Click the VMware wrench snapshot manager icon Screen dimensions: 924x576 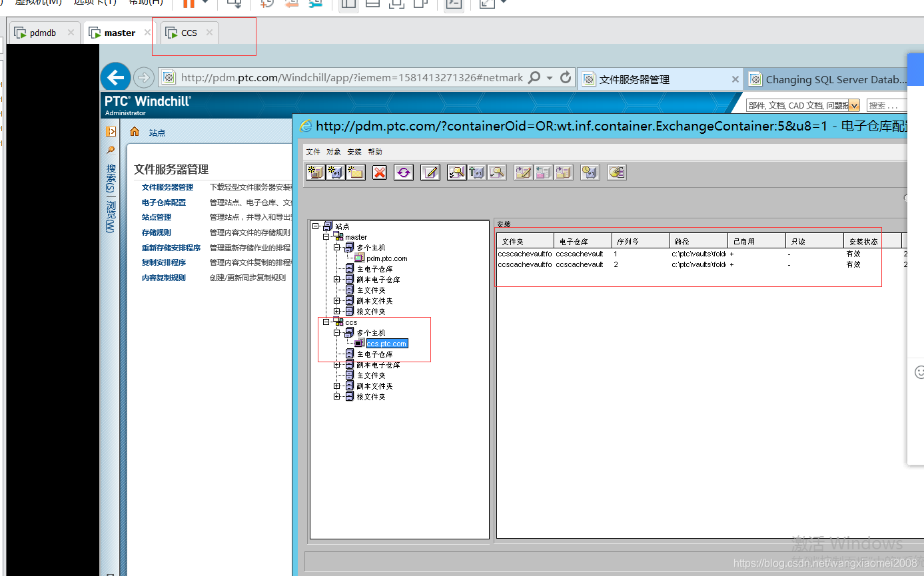[316, 3]
